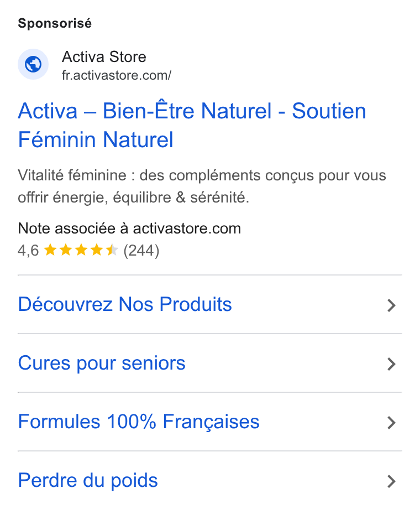The width and height of the screenshot is (420, 509).
Task: Click the fr.activastore.com URL text
Action: coord(117,75)
